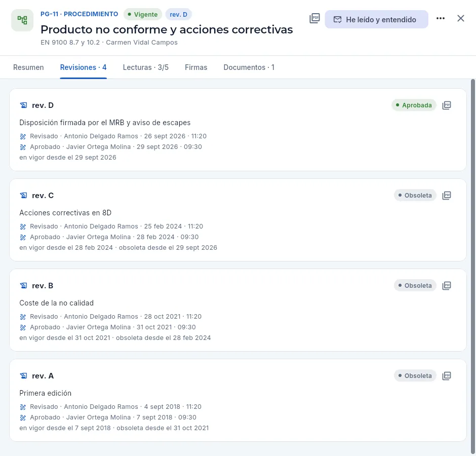The width and height of the screenshot is (476, 456).
Task: Select the 'rev. C' heading text
Action: click(43, 196)
